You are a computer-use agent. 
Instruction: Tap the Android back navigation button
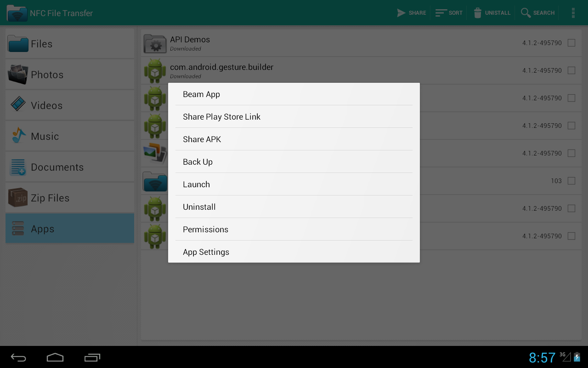(19, 357)
